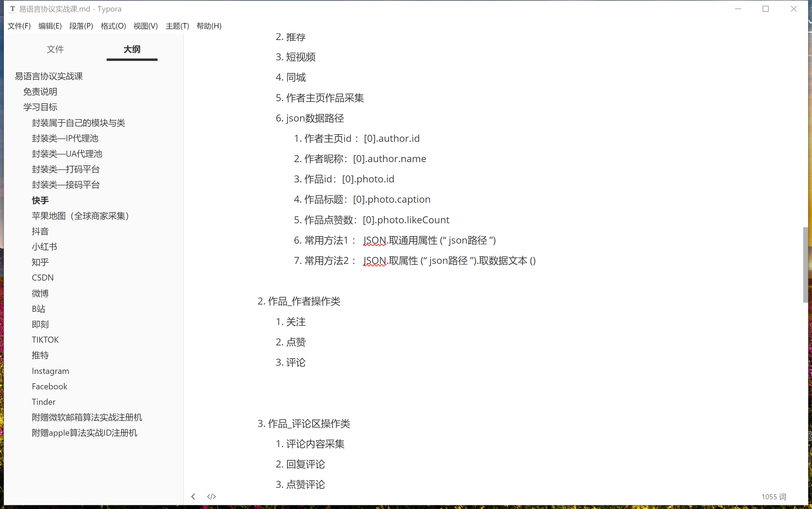Jump to 免责说明 in outline
The height and width of the screenshot is (509, 812).
[x=40, y=91]
